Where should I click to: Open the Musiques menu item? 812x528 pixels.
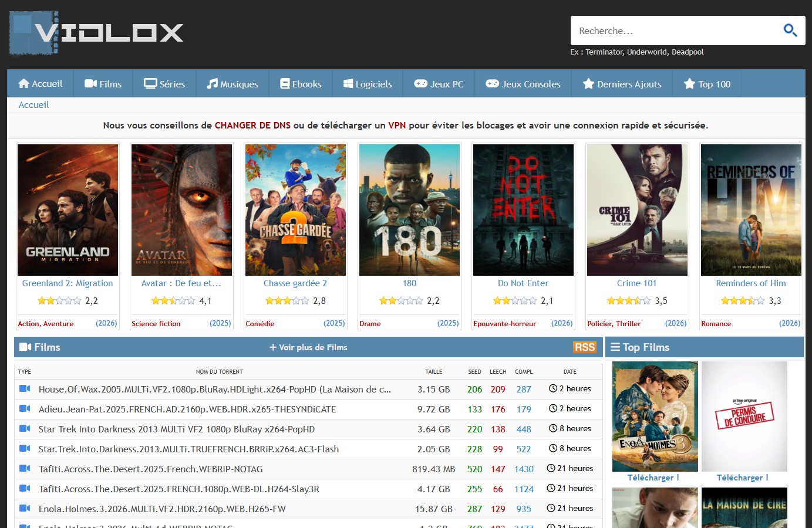pos(233,84)
